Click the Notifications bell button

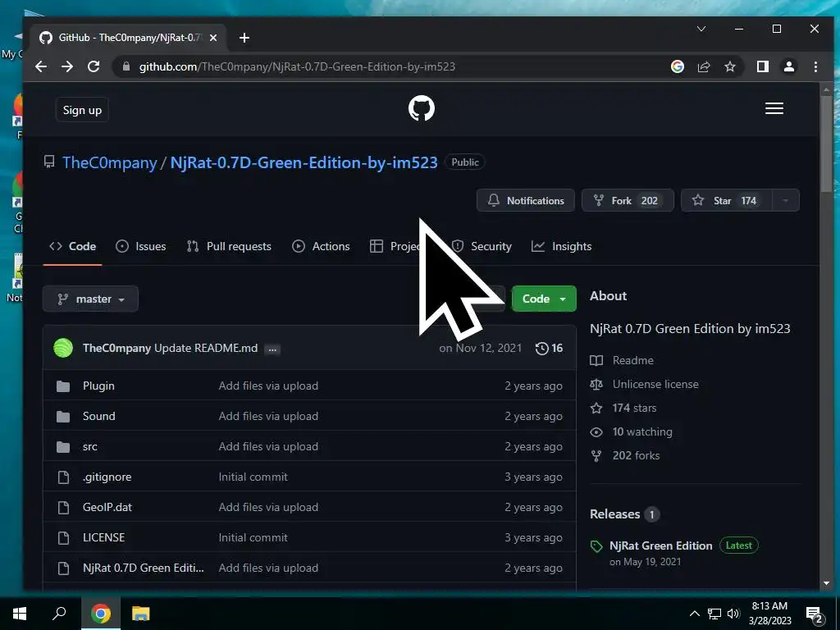tap(526, 200)
